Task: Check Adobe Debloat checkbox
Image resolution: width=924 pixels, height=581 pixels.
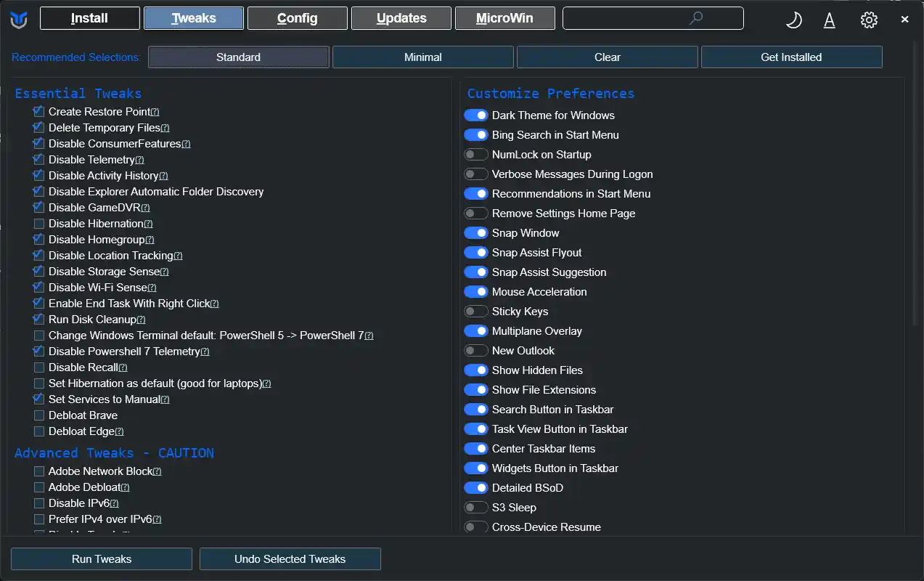Action: coord(39,487)
